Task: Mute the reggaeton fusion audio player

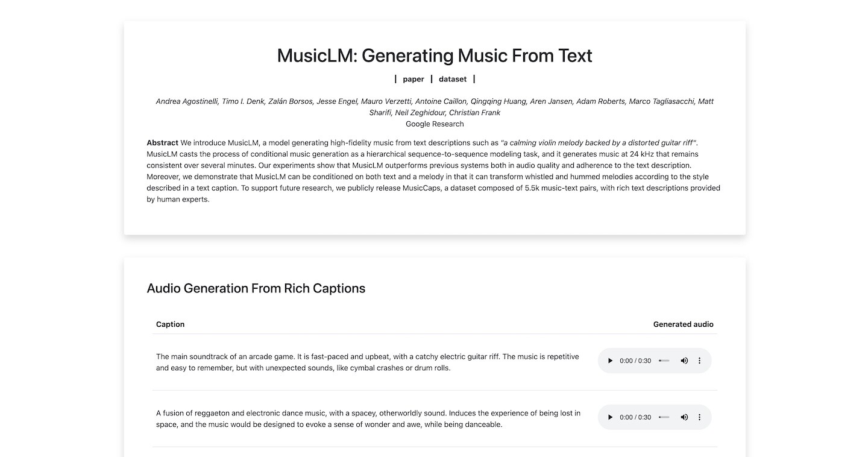Action: pyautogui.click(x=684, y=417)
